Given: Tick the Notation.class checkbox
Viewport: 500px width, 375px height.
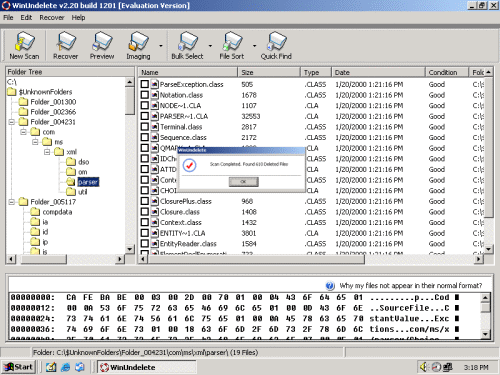Looking at the screenshot, I should point(144,95).
